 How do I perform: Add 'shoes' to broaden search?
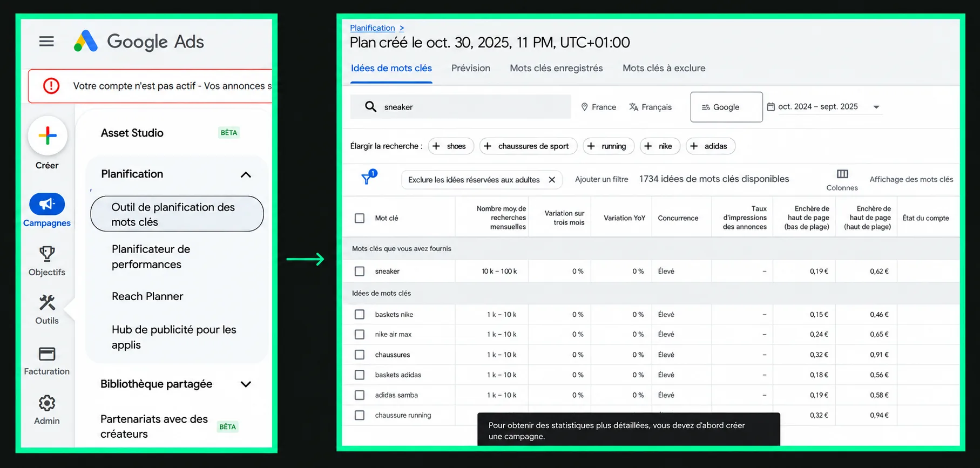451,146
